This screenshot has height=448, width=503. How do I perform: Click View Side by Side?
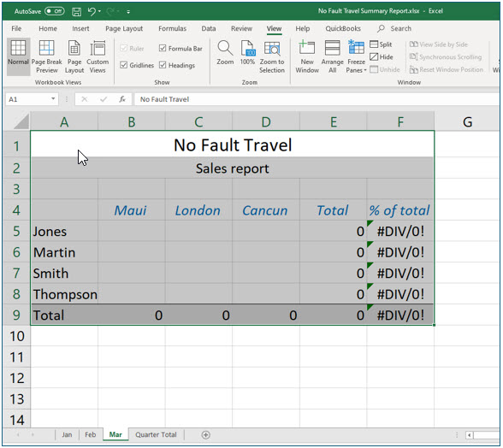[439, 44]
